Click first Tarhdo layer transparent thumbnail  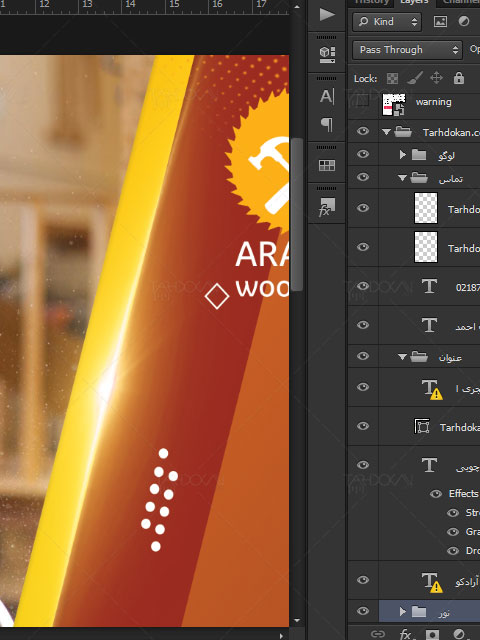(x=426, y=208)
